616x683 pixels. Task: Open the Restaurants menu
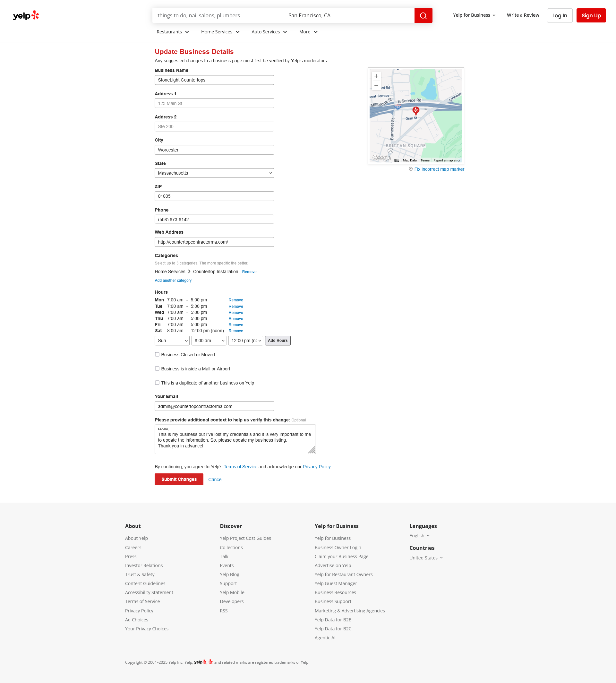[x=173, y=32]
